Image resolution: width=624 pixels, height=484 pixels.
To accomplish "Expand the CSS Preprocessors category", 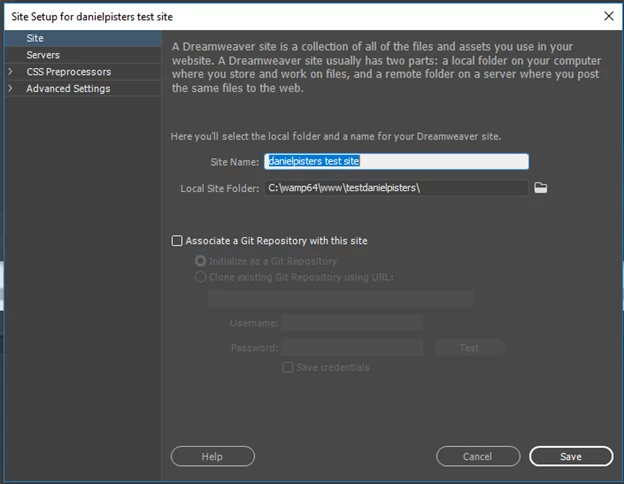I will click(x=10, y=72).
